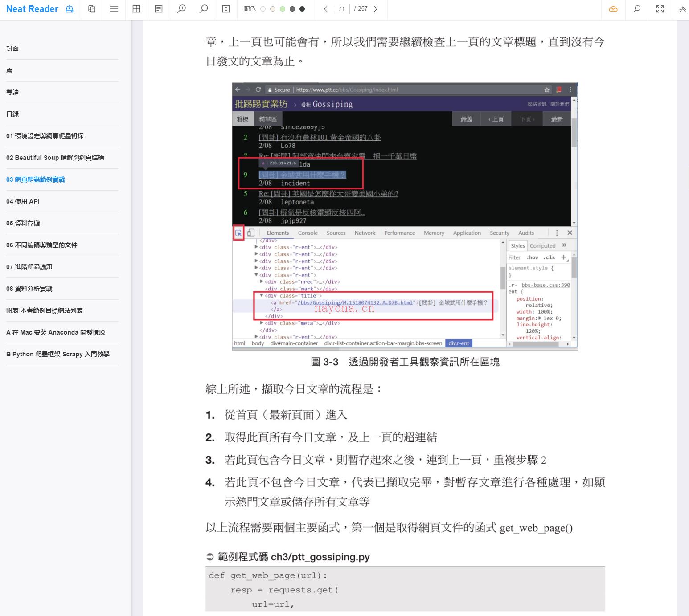Open the notes panel icon

tap(159, 9)
